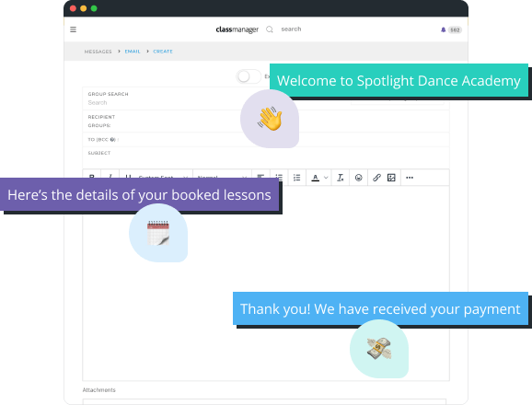Go to the Messages breadcrumb

pos(98,52)
